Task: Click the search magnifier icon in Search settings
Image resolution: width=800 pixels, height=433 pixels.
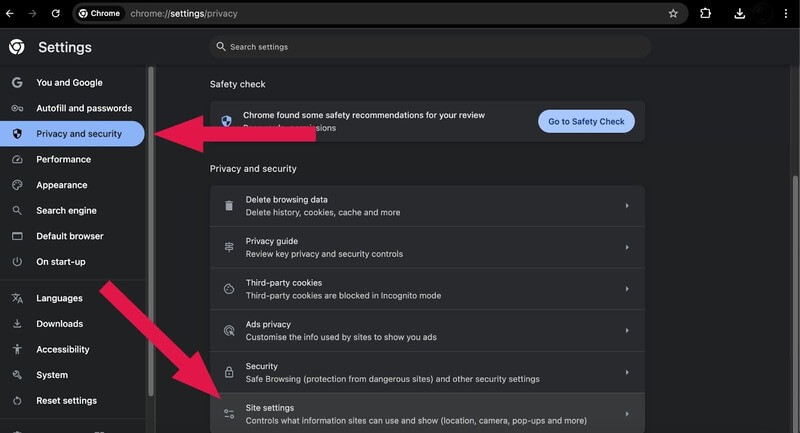Action: point(220,46)
